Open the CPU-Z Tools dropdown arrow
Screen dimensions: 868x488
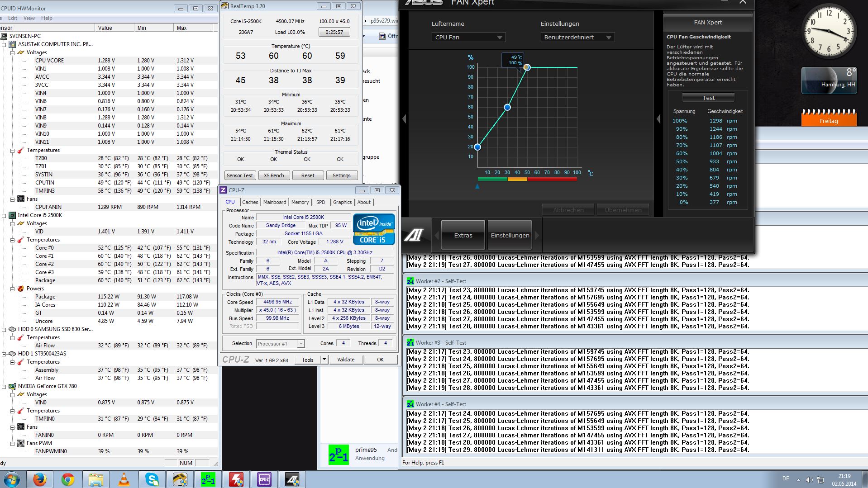(324, 360)
